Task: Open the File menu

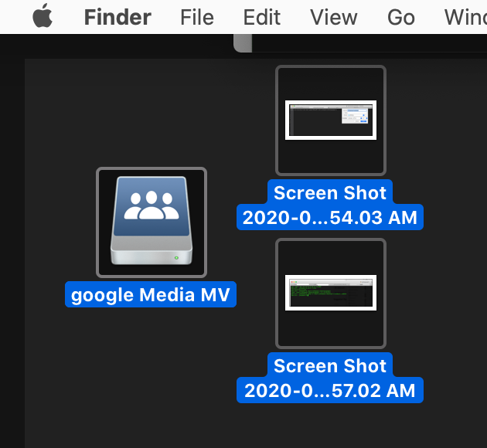Action: pos(197,17)
